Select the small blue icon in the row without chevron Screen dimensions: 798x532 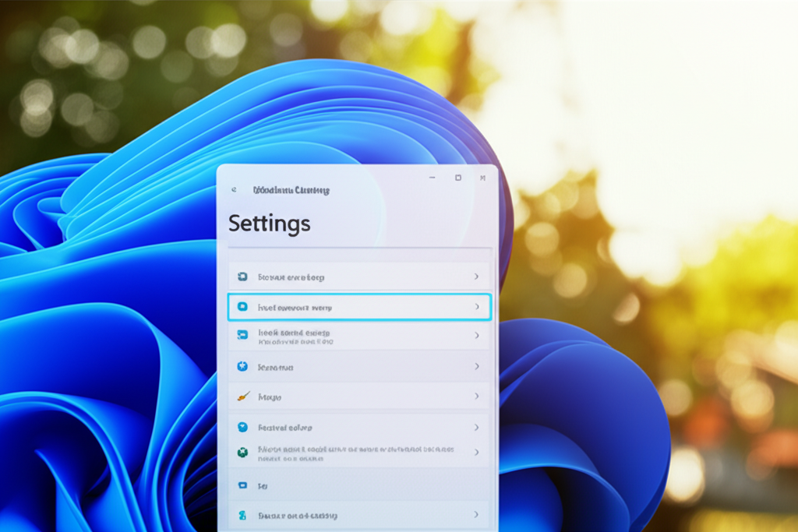point(243,486)
